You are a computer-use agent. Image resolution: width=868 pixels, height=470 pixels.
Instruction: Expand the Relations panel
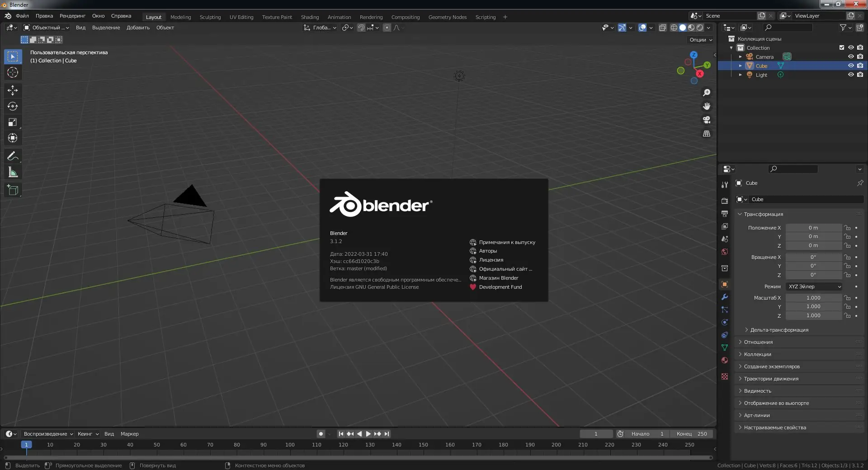click(x=758, y=342)
